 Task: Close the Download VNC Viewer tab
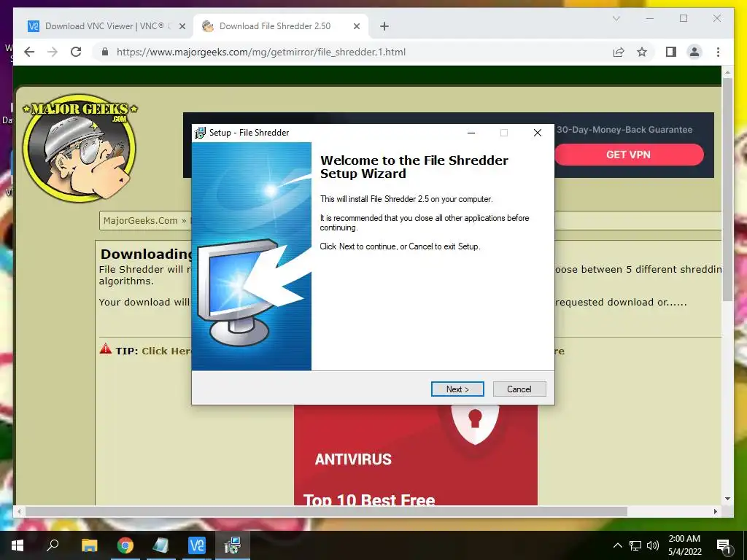click(182, 26)
